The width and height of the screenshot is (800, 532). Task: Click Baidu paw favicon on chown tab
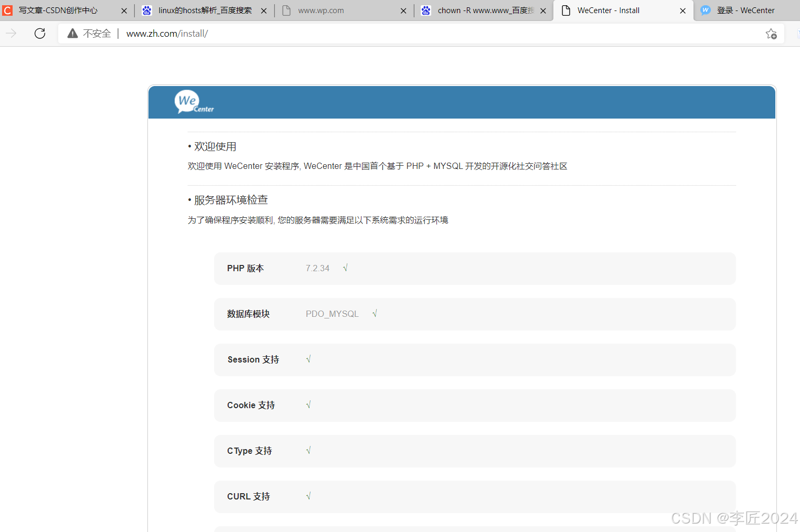tap(426, 10)
